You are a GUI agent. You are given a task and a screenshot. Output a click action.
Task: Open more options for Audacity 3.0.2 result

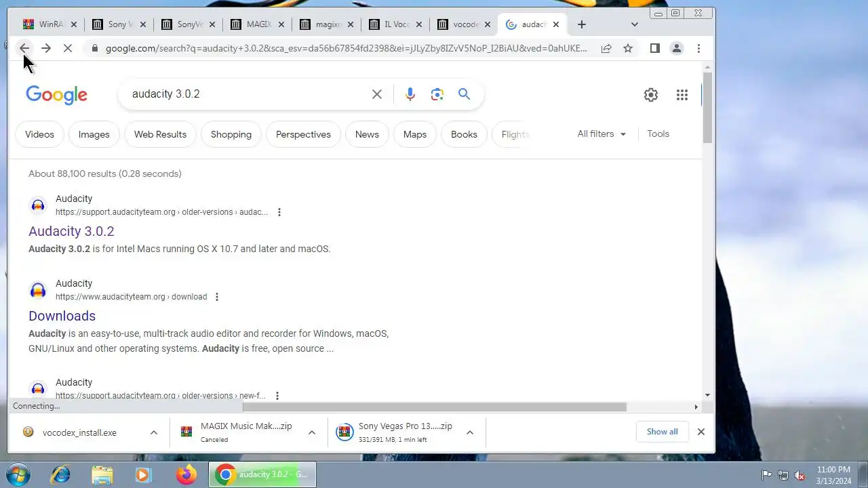tap(279, 212)
